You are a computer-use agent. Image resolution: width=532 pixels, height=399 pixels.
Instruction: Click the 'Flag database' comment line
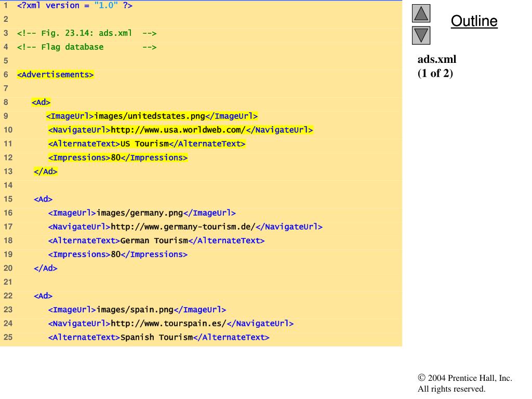[87, 47]
